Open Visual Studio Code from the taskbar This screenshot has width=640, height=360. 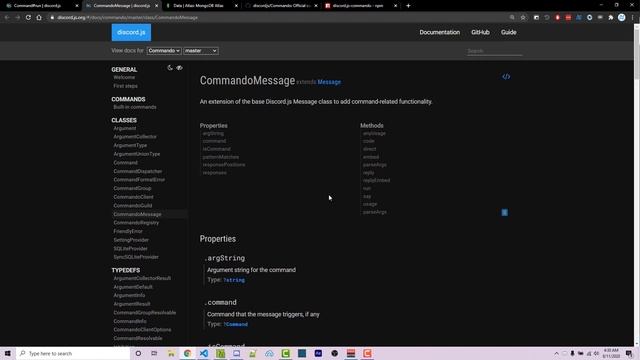tap(204, 353)
